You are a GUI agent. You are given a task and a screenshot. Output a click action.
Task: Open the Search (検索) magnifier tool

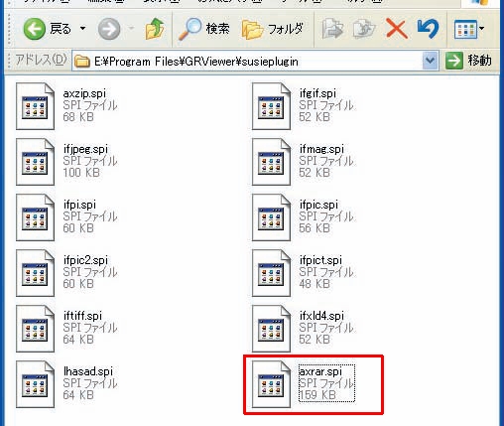(204, 29)
